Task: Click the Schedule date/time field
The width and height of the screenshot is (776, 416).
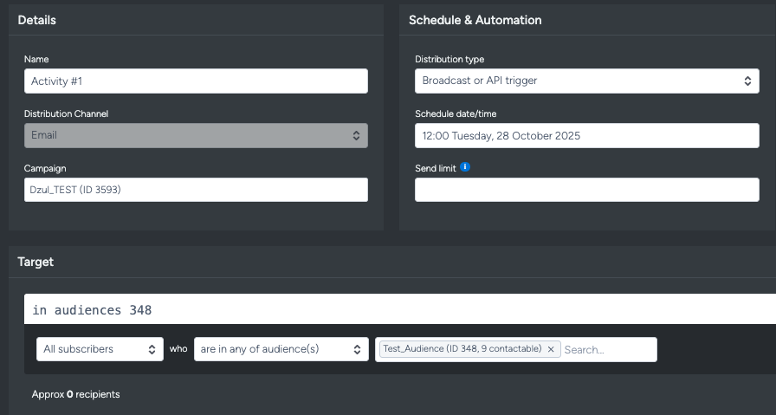Action: click(586, 136)
